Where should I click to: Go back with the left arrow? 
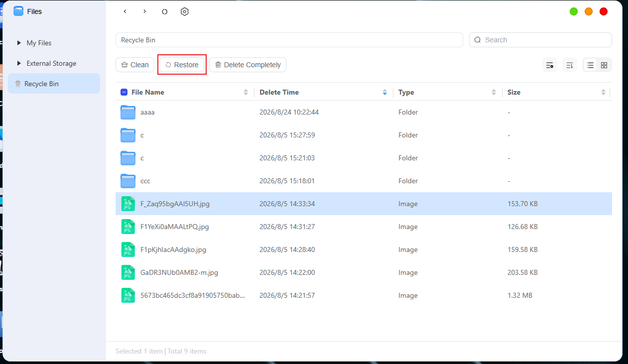tap(125, 11)
